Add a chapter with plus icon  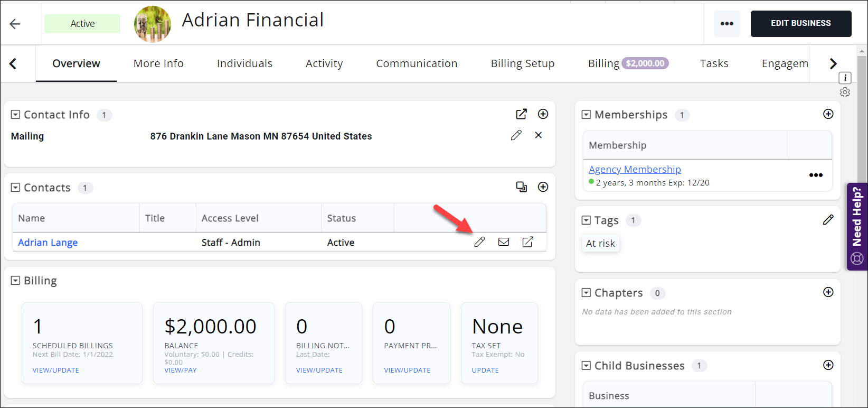click(x=828, y=292)
